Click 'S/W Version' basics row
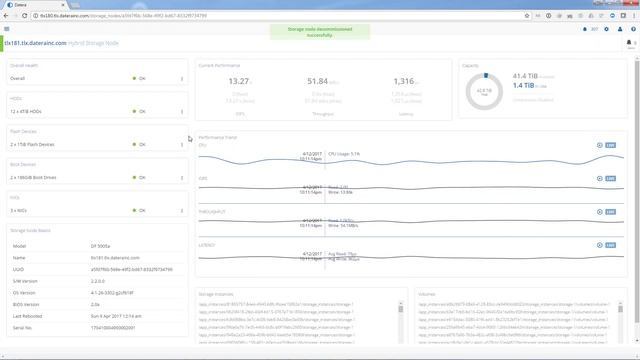Viewport: 640px width, 360px height. (x=98, y=281)
